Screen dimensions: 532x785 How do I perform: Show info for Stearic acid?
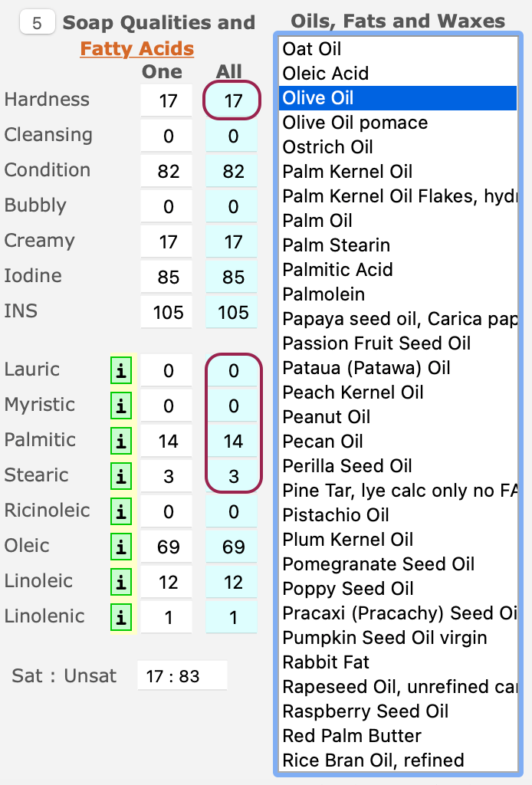pos(121,476)
